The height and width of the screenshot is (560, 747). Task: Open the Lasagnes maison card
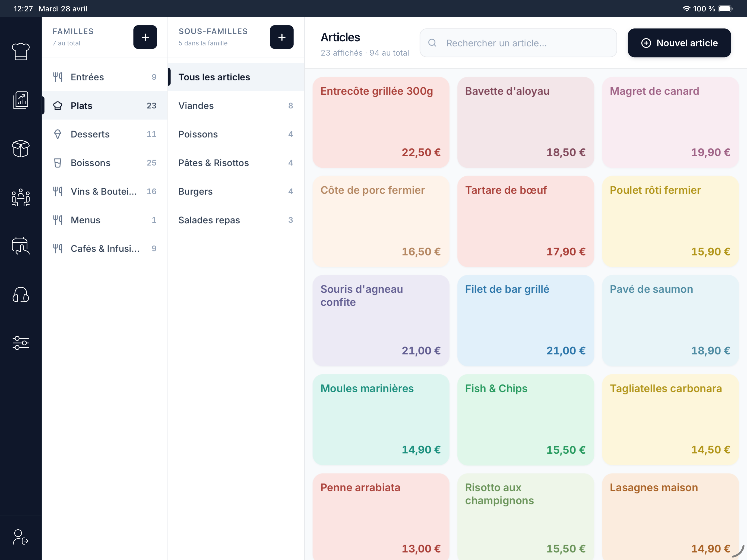pos(670,517)
